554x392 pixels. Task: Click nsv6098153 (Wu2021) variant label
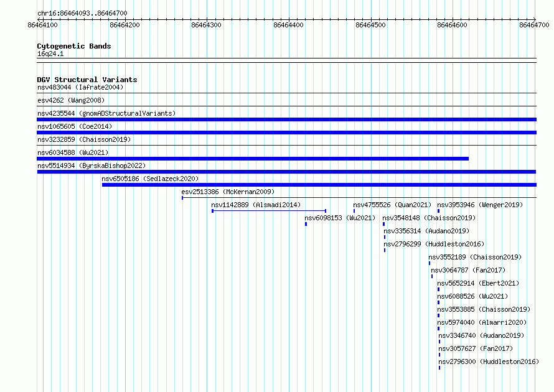pos(340,218)
